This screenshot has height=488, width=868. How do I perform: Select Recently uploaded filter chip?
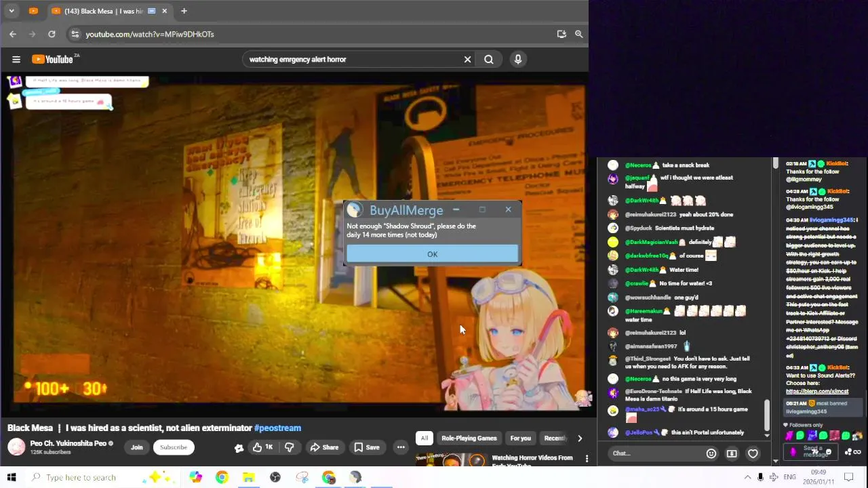click(555, 438)
